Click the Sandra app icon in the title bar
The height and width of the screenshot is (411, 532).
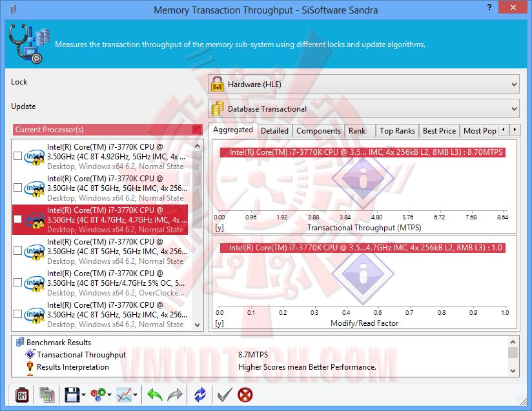coord(12,10)
